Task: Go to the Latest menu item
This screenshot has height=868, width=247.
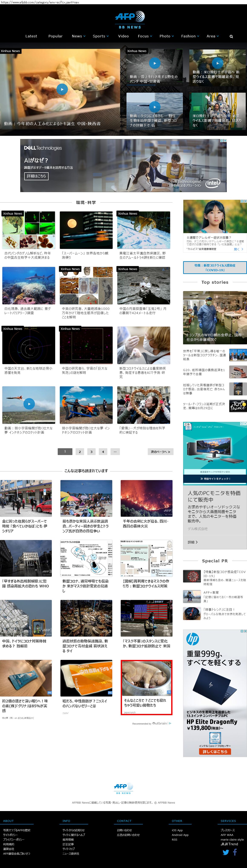Action: [x=31, y=36]
